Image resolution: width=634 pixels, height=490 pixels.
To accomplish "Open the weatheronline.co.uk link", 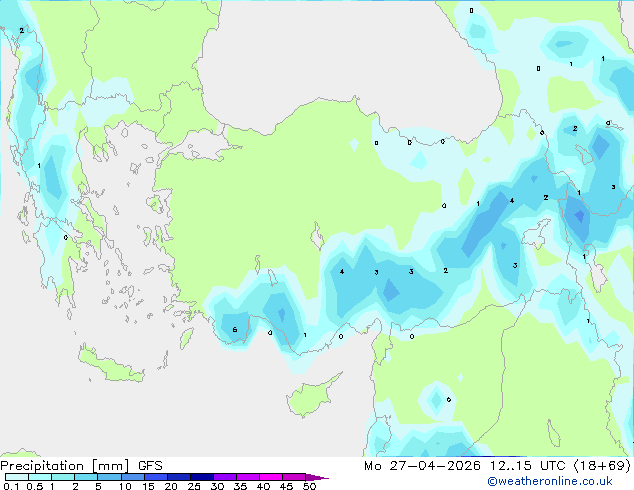I will [x=550, y=481].
